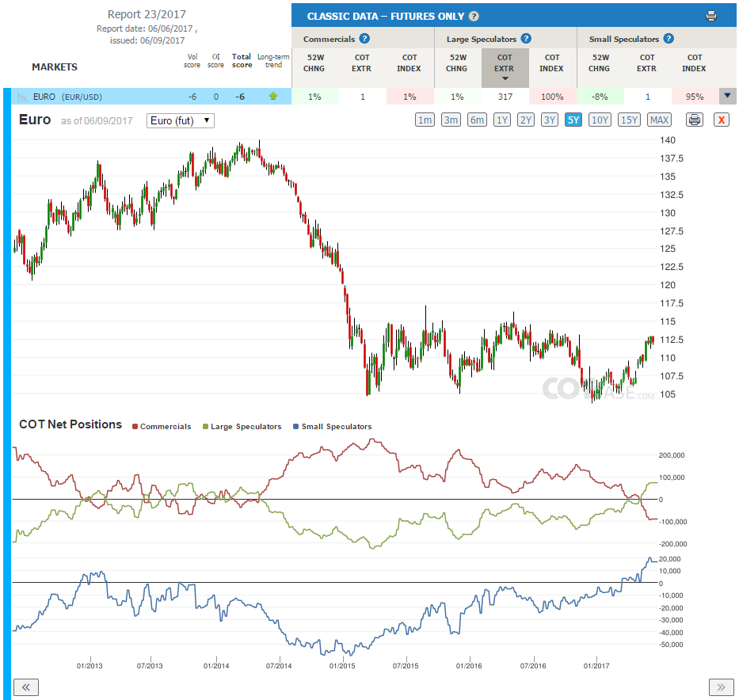Select the 1m chart range

pos(425,120)
